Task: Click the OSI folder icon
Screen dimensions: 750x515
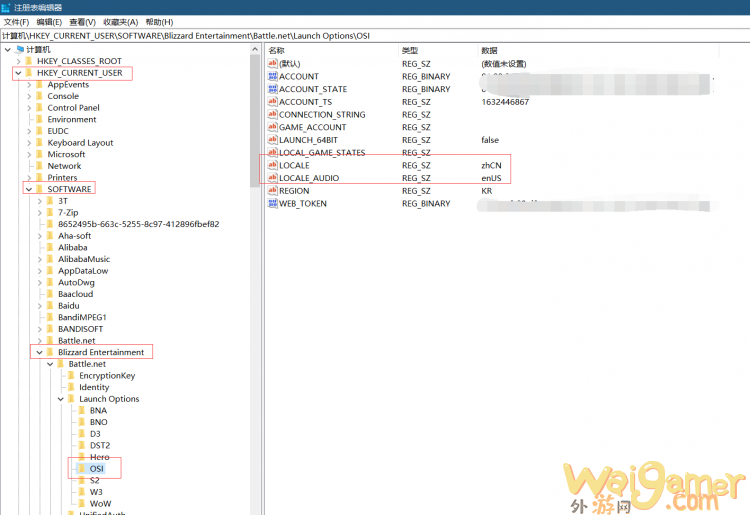Action: (82, 469)
